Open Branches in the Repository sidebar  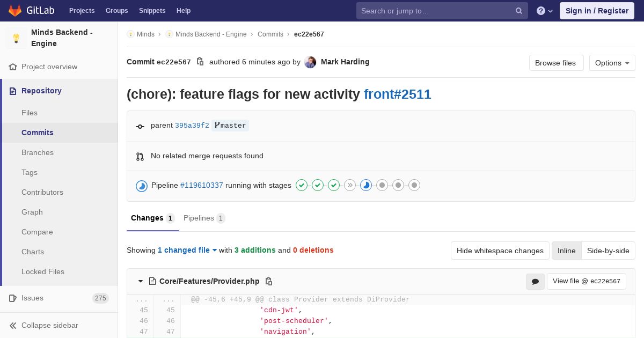pos(38,152)
